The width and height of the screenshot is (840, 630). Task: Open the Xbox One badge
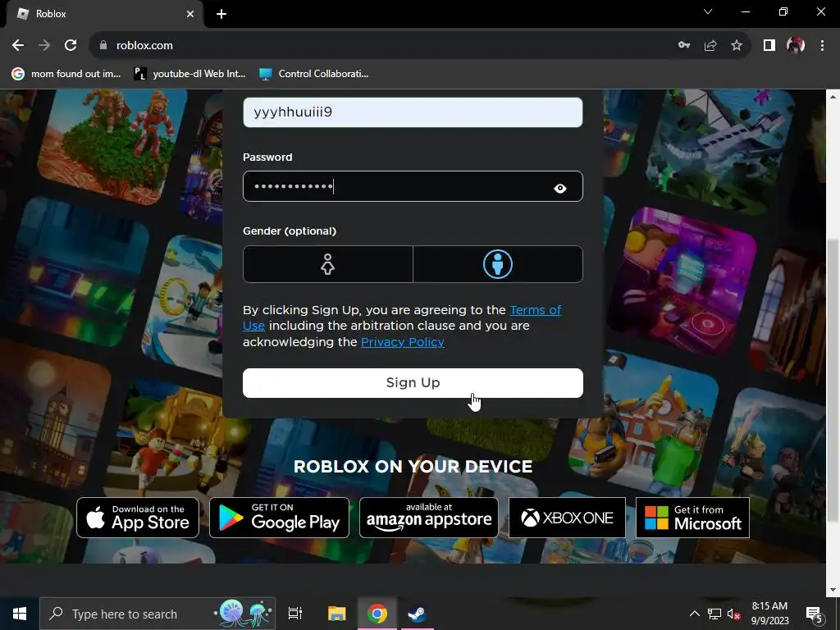click(x=567, y=518)
